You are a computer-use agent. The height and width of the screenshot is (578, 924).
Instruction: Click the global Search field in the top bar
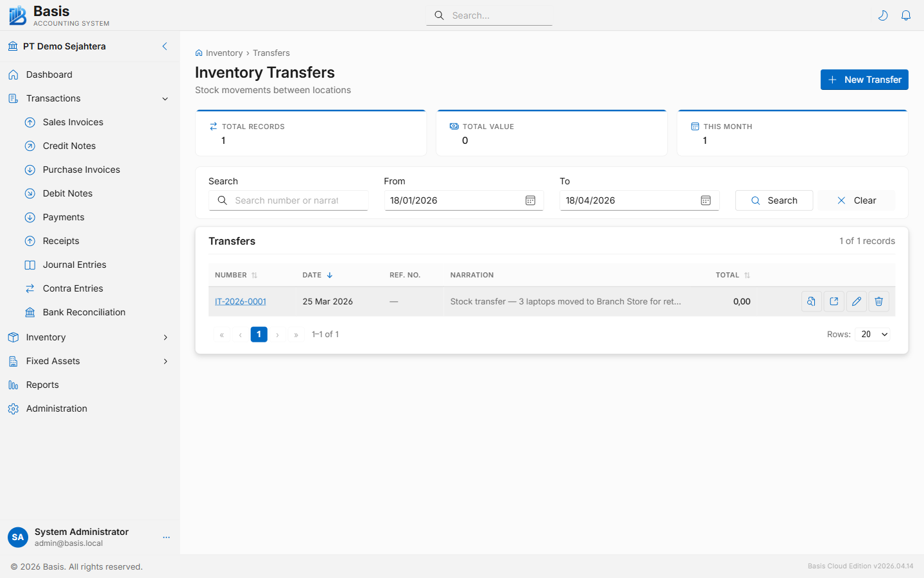pos(489,15)
